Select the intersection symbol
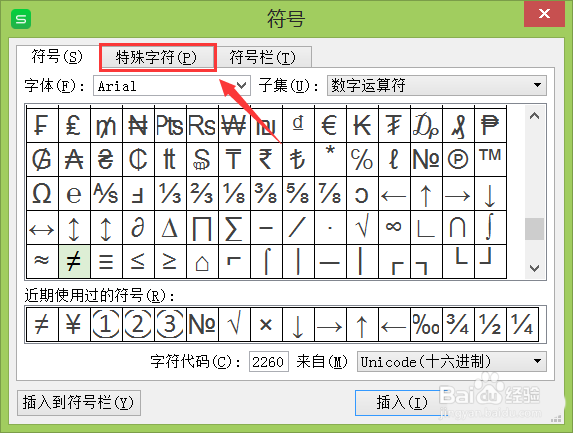This screenshot has height=433, width=573. 458,228
